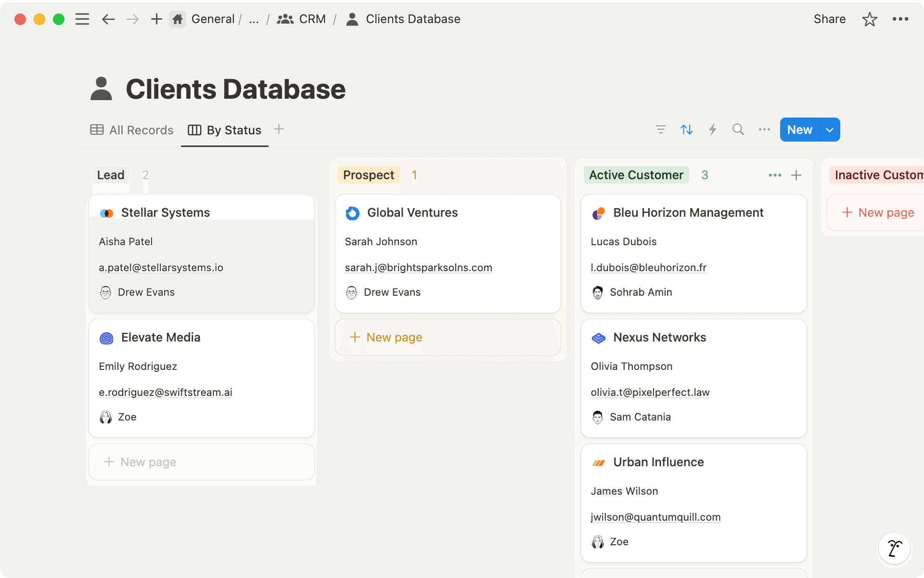
Task: Click Drew Evans avatar on Global Ventures card
Action: (351, 292)
